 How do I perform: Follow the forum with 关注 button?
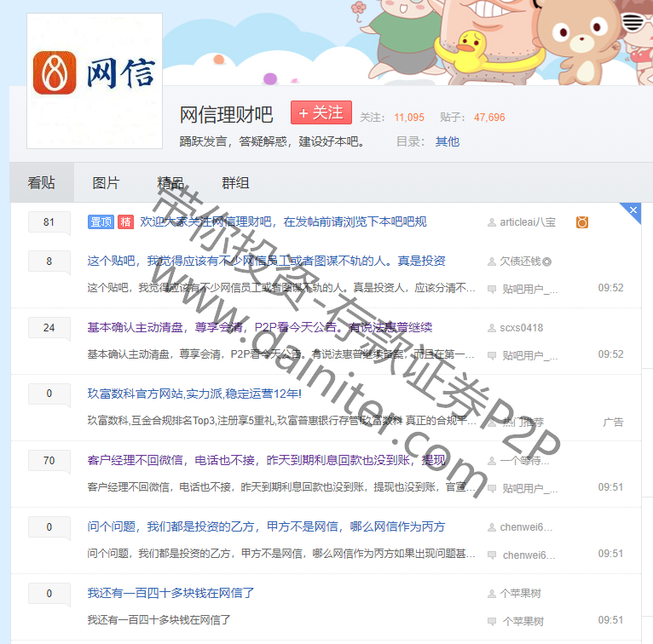(321, 112)
